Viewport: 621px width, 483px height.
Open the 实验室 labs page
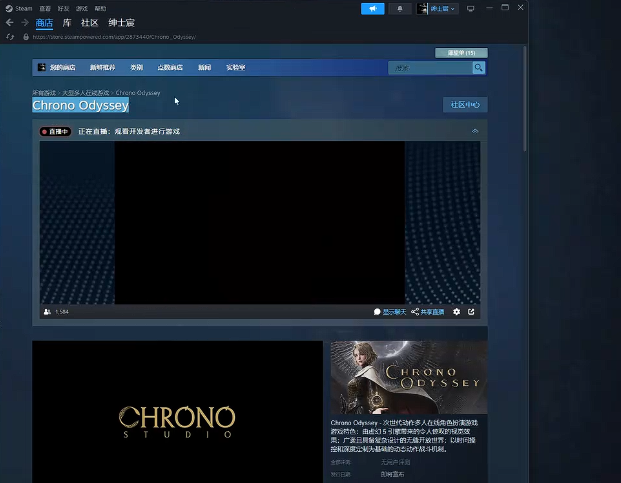pos(236,67)
